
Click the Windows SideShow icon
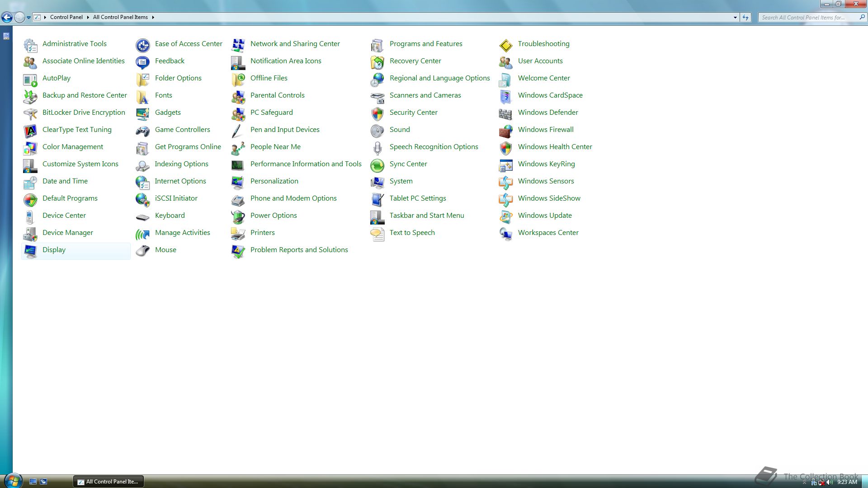tap(506, 199)
